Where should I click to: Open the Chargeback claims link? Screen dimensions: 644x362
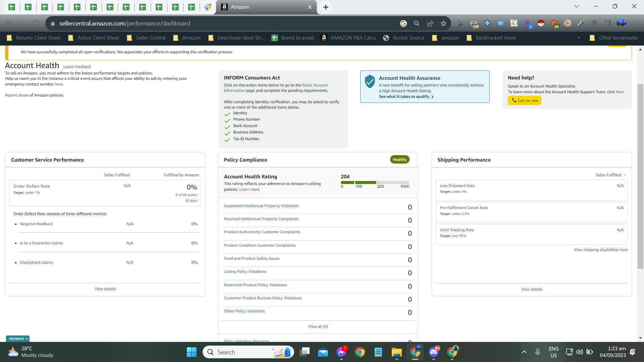[36, 262]
